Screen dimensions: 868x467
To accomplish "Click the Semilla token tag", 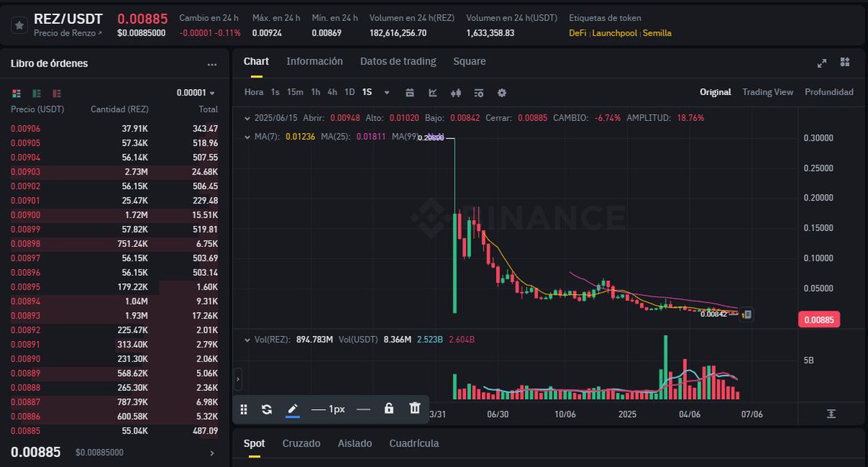I will 657,33.
